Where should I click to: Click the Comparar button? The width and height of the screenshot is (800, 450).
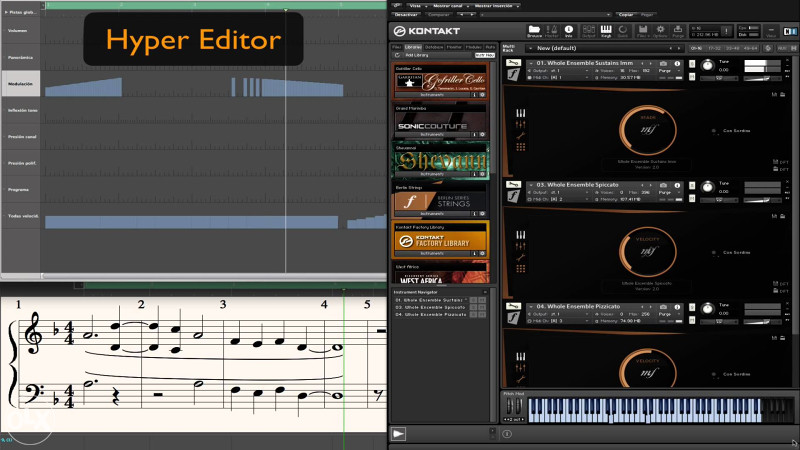(438, 15)
